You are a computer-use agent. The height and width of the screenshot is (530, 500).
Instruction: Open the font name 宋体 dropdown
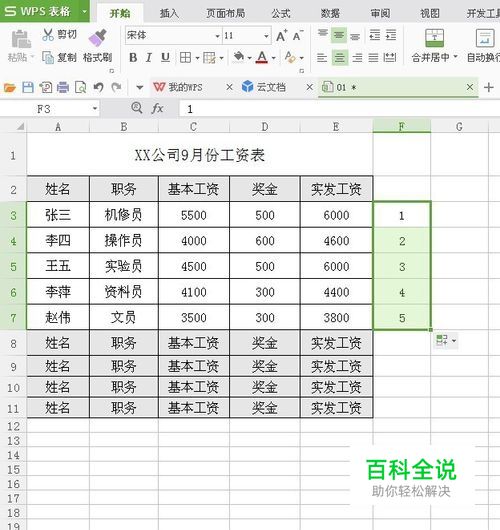217,36
